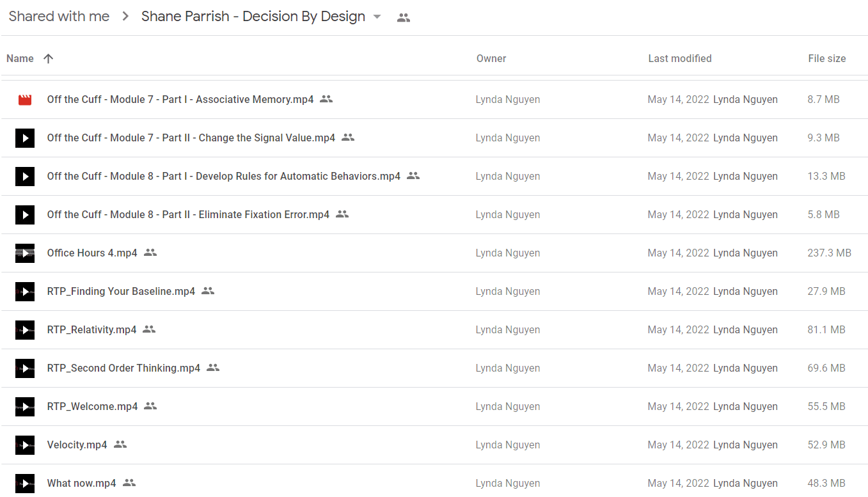Screen dimensions: 868x497
Task: Select the file RTP_Second Order Thinking.mp4
Action: tap(123, 368)
